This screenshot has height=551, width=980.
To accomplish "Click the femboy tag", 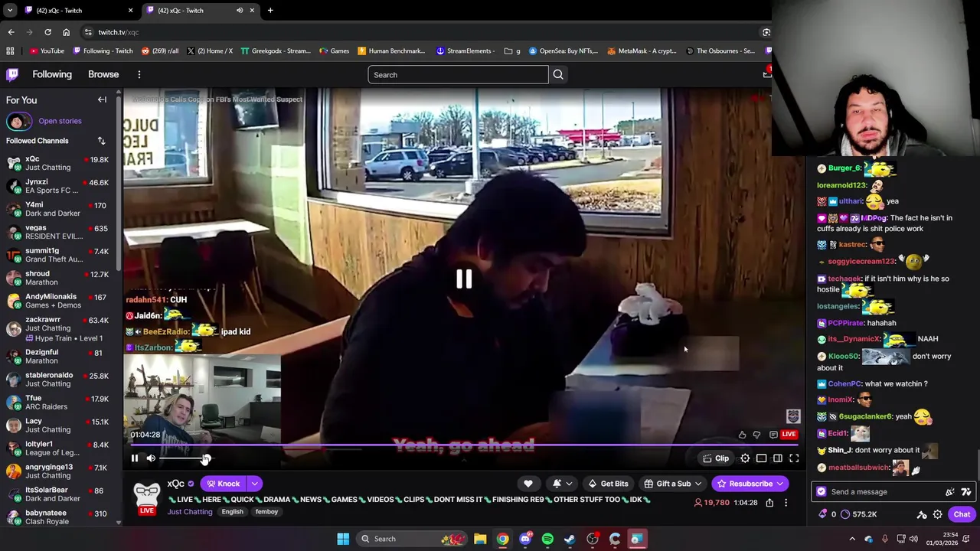I will tap(266, 512).
